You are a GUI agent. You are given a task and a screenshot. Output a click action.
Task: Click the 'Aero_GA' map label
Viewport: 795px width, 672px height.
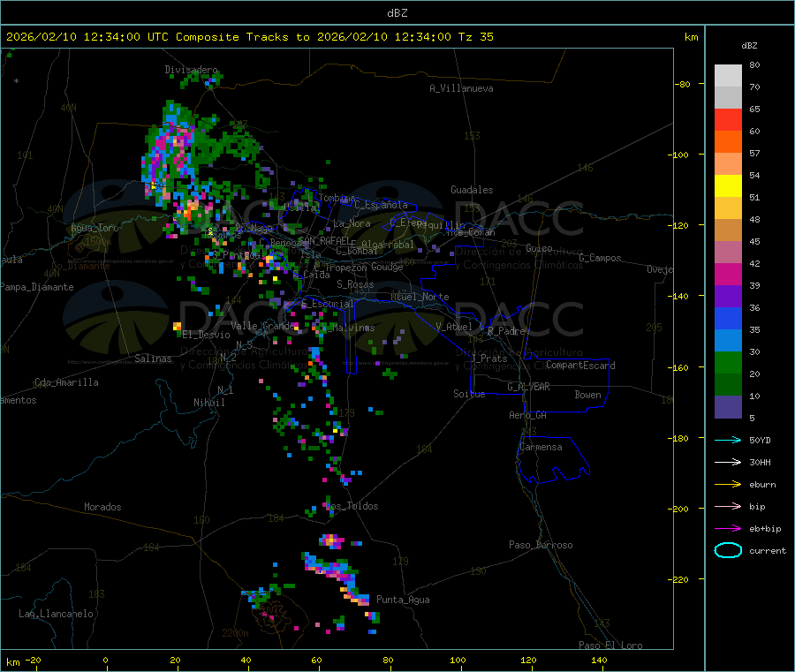pos(528,415)
